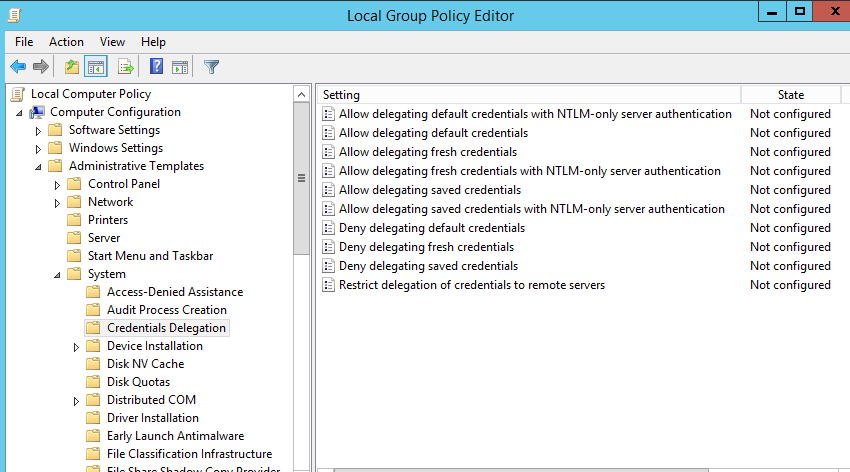Select the Audit Process Creation folder
Screen dimensions: 850x472
[x=166, y=310]
